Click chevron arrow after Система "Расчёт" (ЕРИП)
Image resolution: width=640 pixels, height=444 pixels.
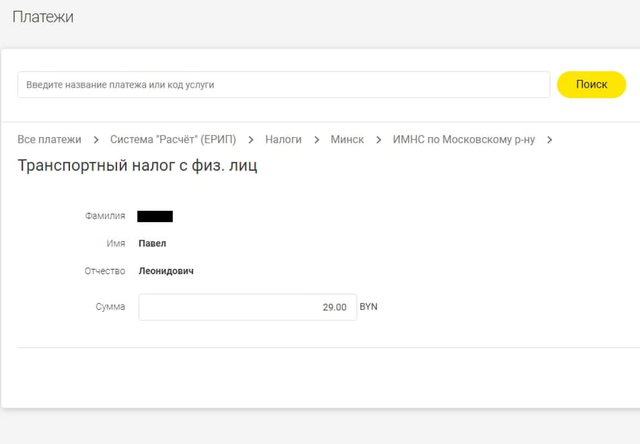click(x=251, y=140)
